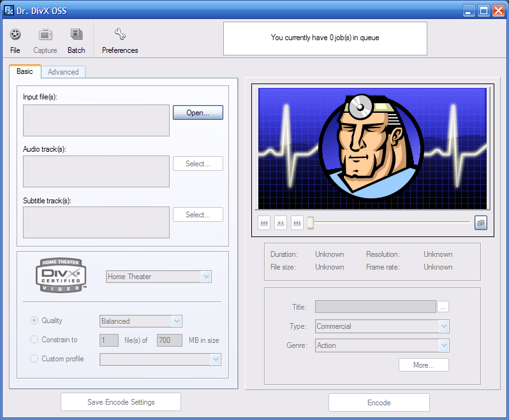Click the Capture toolbar icon
The width and height of the screenshot is (509, 420).
coord(45,35)
